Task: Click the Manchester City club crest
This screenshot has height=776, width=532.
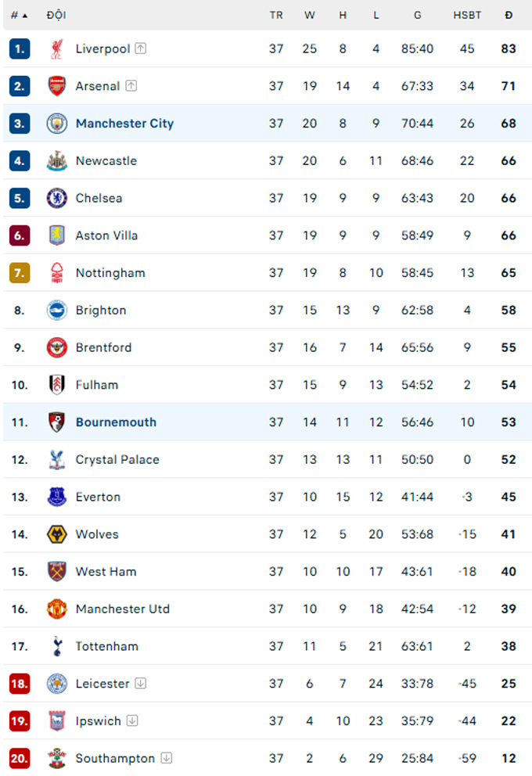Action: (57, 124)
